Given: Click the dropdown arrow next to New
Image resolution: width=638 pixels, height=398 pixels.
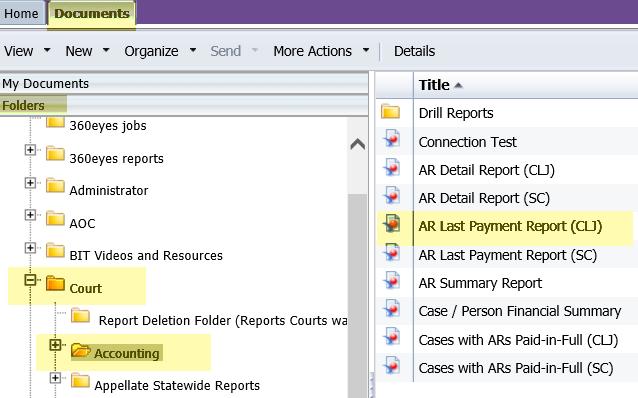Looking at the screenshot, I should coord(106,50).
